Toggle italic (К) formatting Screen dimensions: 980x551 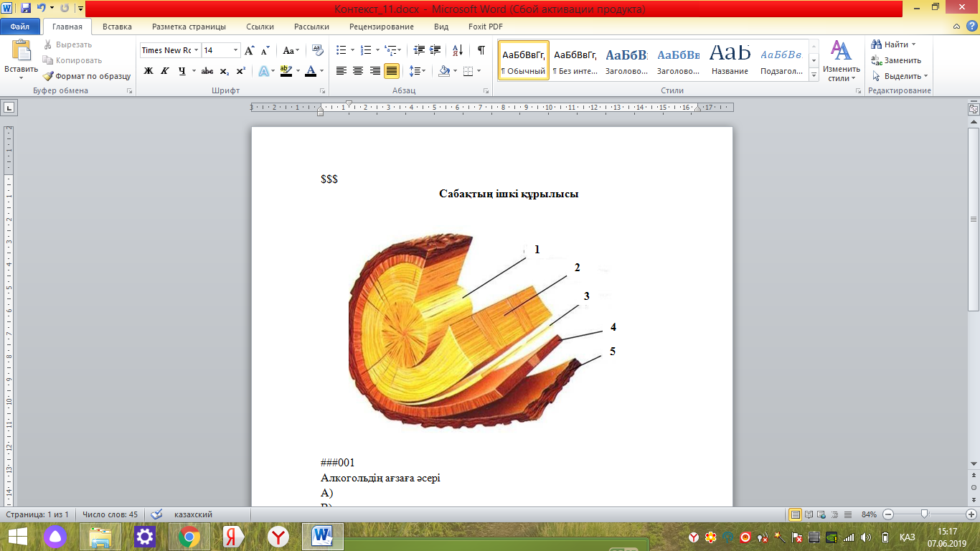[165, 71]
